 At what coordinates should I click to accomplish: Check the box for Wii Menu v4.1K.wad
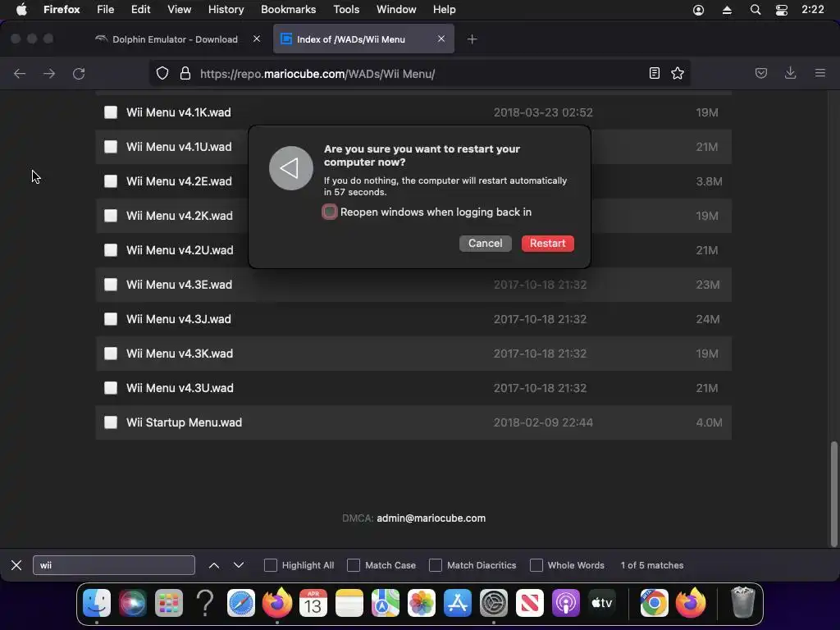pos(111,112)
